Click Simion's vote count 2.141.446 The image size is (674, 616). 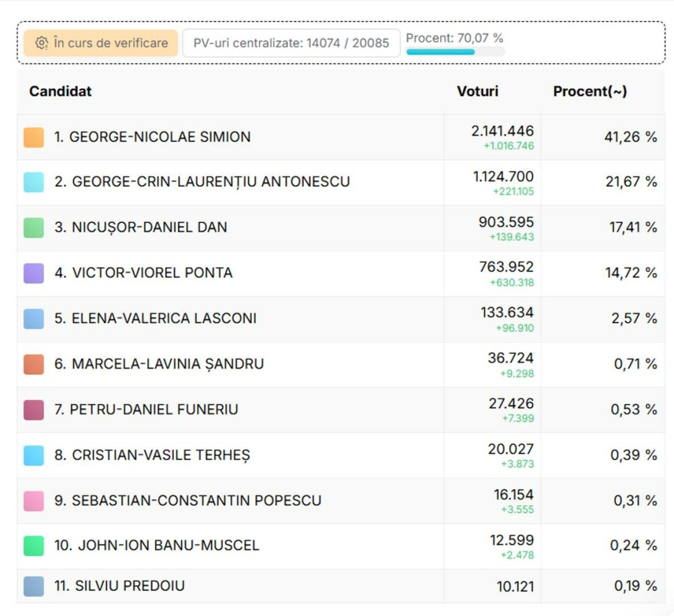click(502, 131)
